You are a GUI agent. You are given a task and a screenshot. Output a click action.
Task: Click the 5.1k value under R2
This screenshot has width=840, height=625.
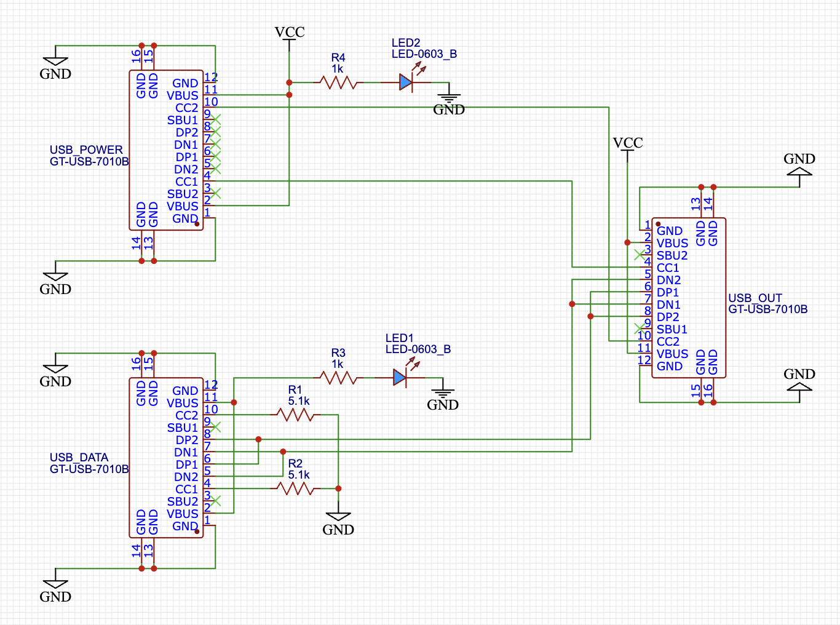point(299,475)
